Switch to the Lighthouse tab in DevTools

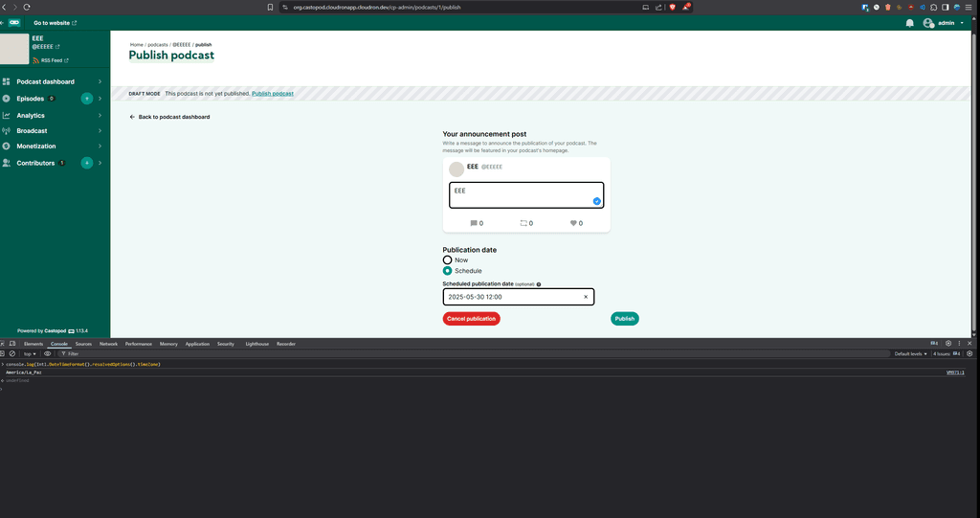256,344
